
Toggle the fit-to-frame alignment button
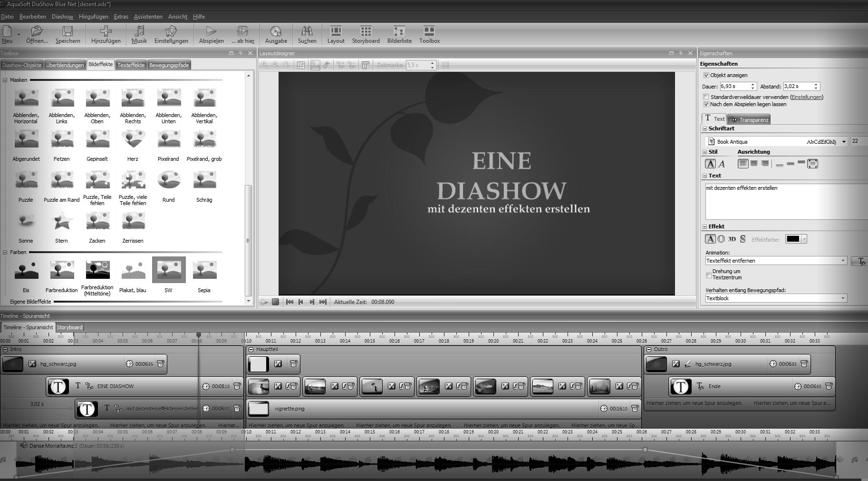[813, 164]
